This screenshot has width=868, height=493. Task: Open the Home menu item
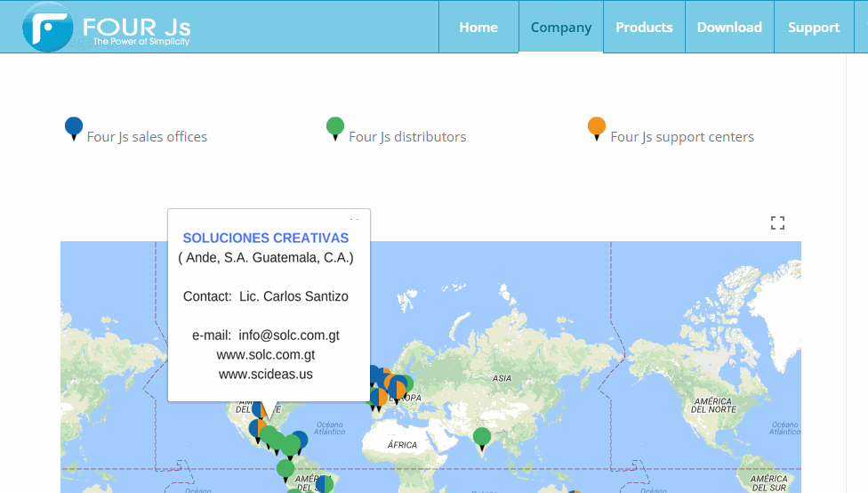478,28
